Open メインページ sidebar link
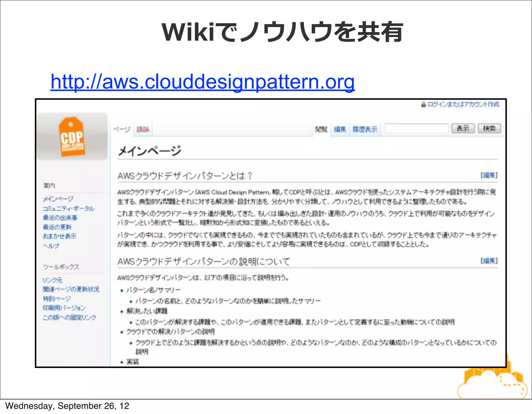The width and height of the screenshot is (532, 414). pyautogui.click(x=58, y=199)
